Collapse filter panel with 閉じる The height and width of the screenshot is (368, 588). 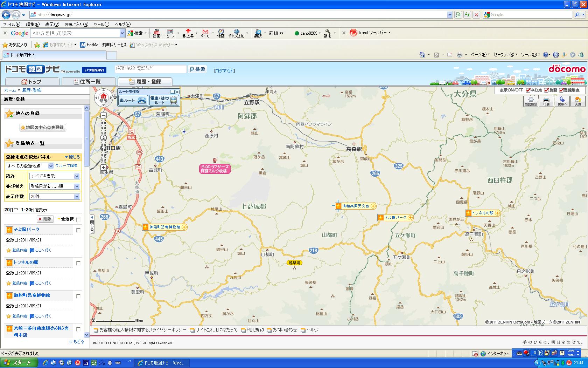pos(72,157)
